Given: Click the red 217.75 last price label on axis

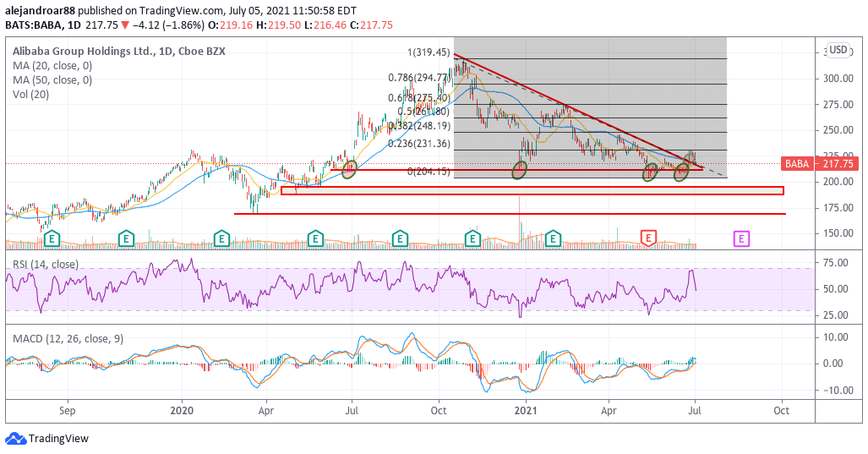Looking at the screenshot, I should 836,164.
